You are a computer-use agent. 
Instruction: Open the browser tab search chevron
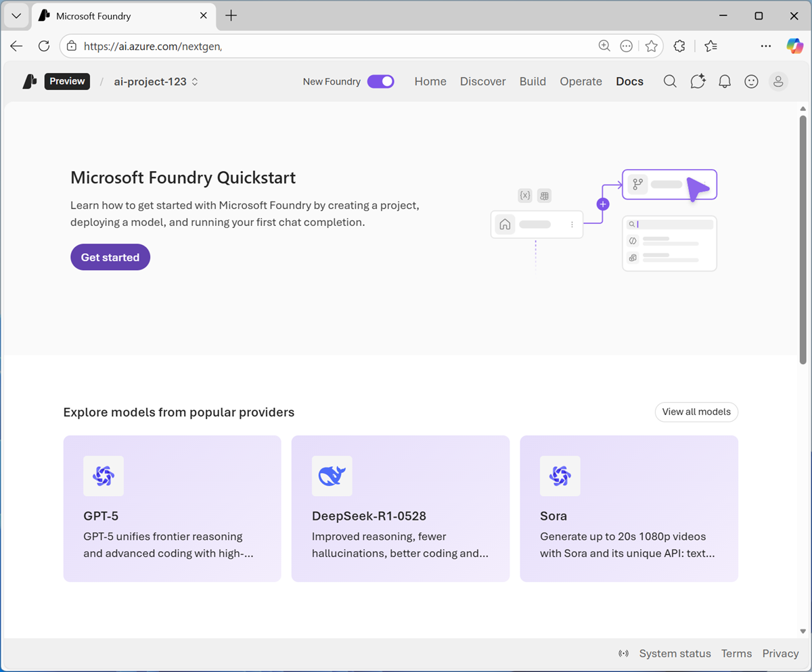(x=16, y=16)
